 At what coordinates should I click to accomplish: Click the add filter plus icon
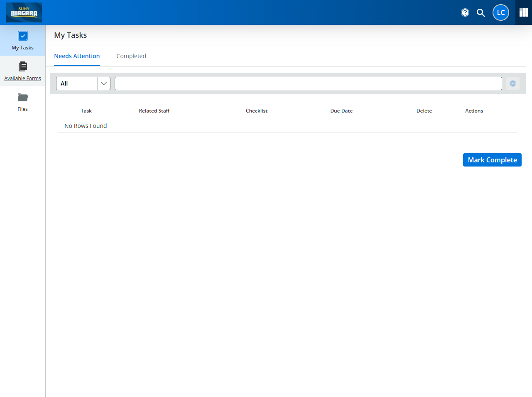513,83
